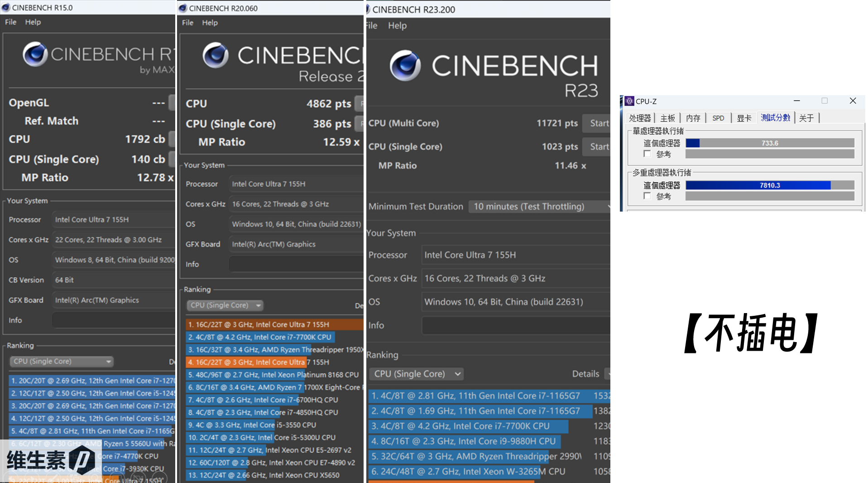Open R20 ranking CPU (Single Core) dropdown
The height and width of the screenshot is (483, 868).
click(225, 305)
